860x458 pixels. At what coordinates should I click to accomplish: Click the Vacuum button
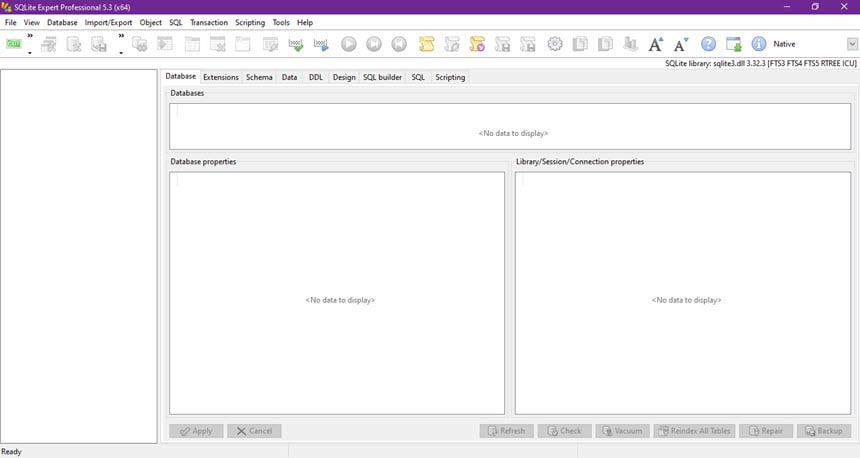coord(623,431)
